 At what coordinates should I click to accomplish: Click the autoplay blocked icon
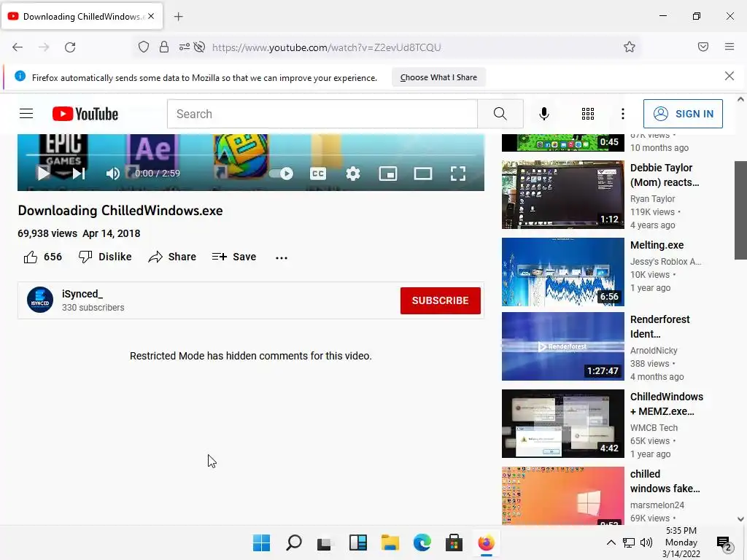[200, 47]
